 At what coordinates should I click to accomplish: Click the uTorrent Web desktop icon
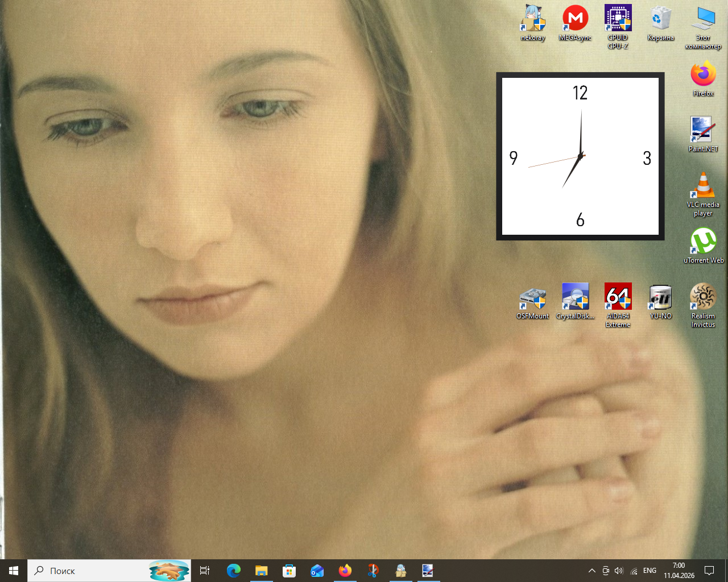tap(703, 242)
